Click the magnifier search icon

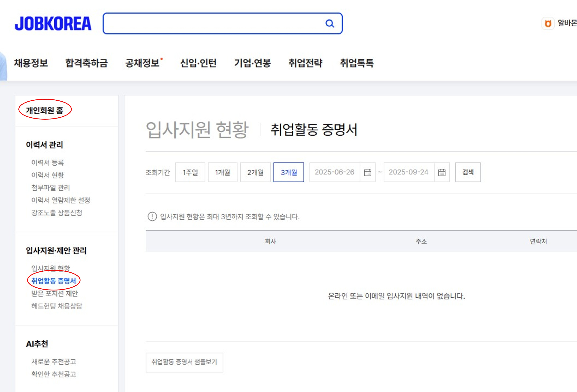point(330,24)
